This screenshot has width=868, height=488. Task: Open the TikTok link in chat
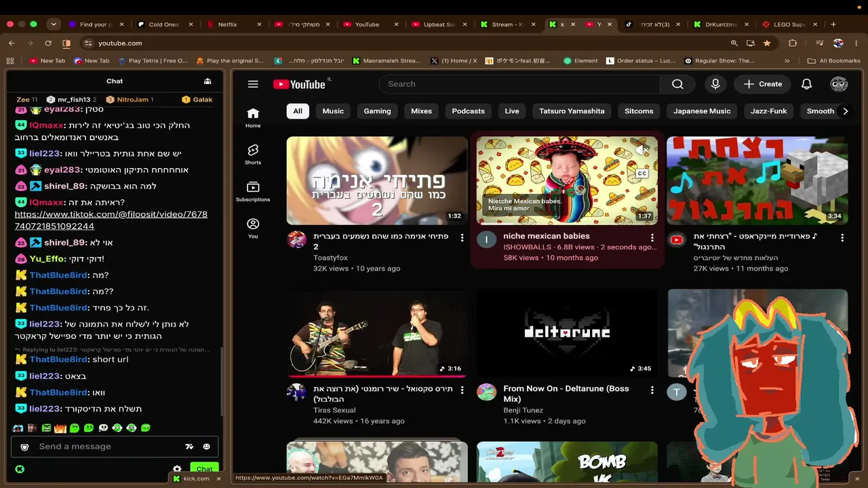111,220
